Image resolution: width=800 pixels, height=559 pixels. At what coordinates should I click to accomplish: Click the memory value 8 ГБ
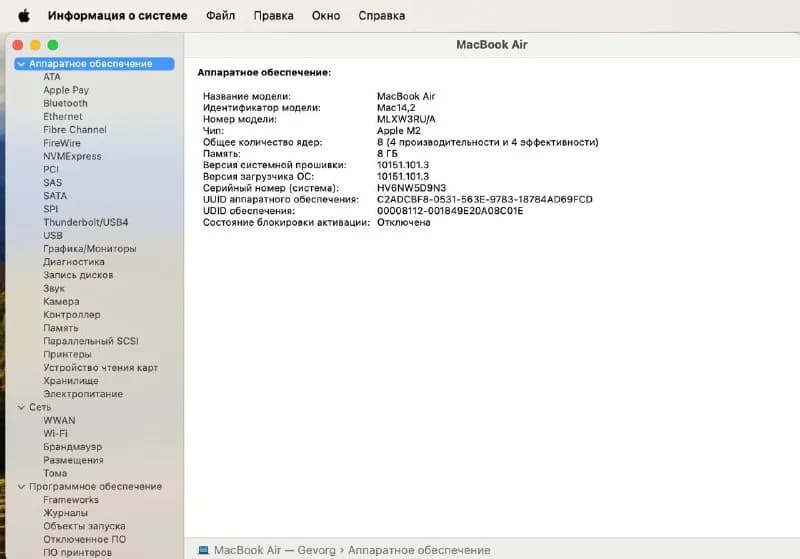coord(387,154)
